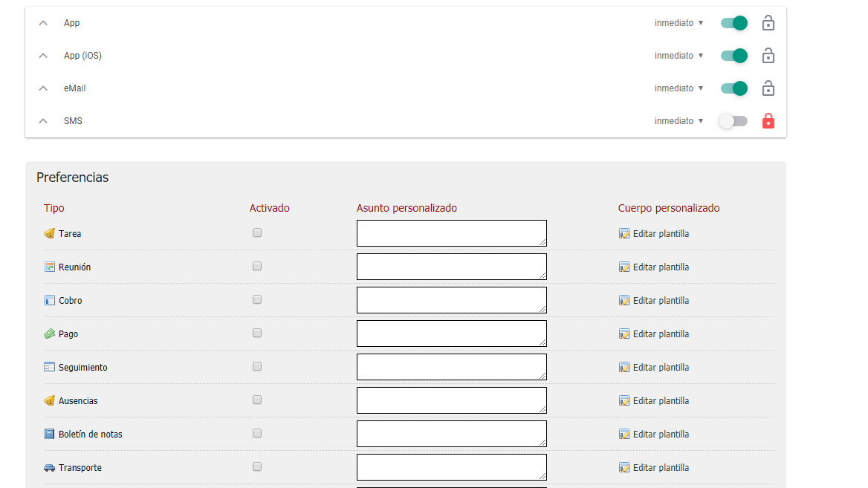Click the Reunión calendar icon

(49, 267)
